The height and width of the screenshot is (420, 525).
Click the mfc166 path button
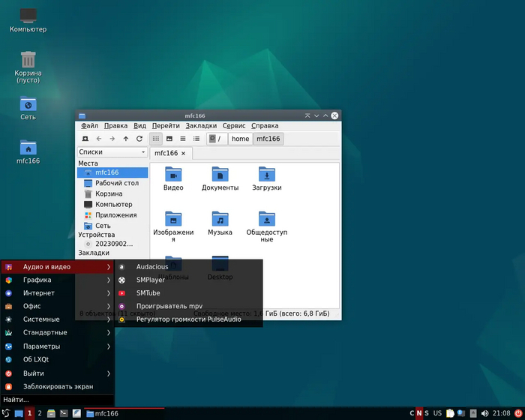(x=268, y=139)
